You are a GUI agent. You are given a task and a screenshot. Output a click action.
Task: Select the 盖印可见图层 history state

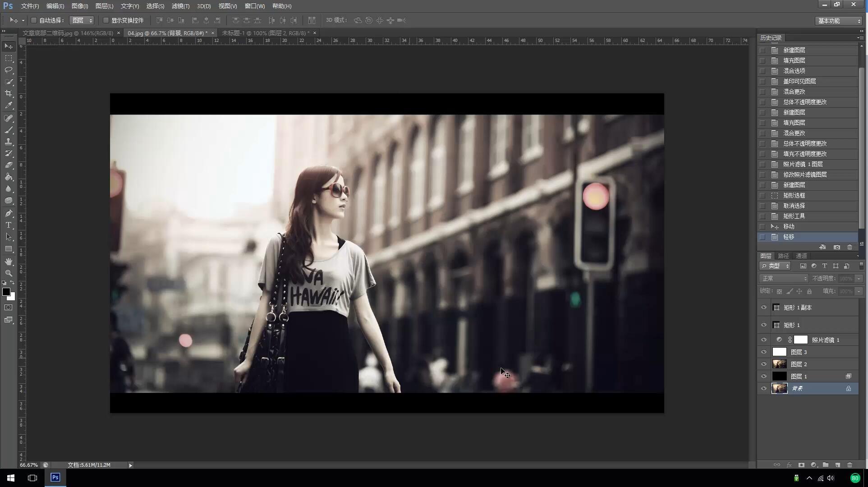799,81
